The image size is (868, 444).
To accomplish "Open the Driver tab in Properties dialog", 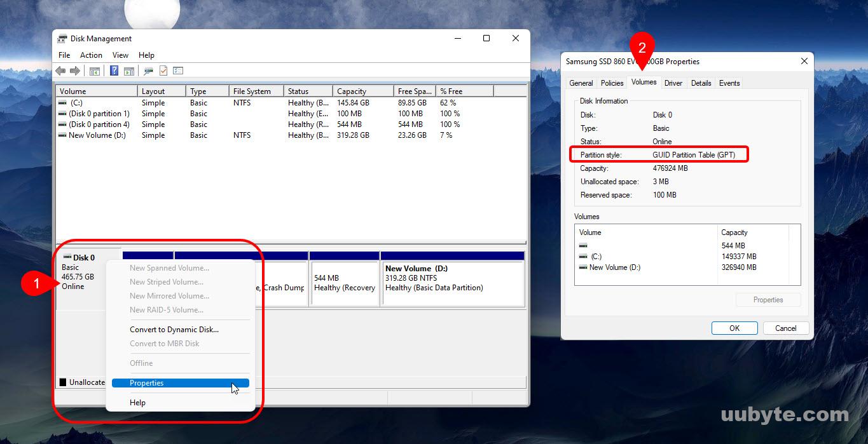I will (673, 83).
